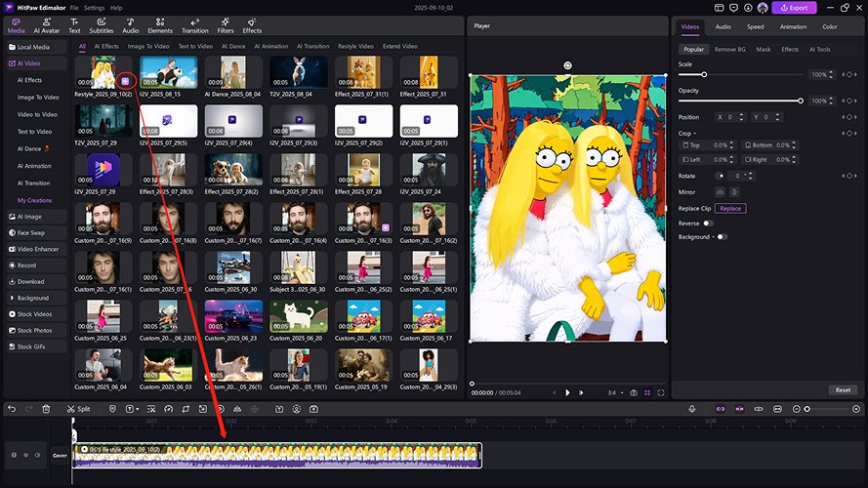
Task: Add Restyle_2025_09_10(2) to timeline with plus icon
Action: coord(126,81)
